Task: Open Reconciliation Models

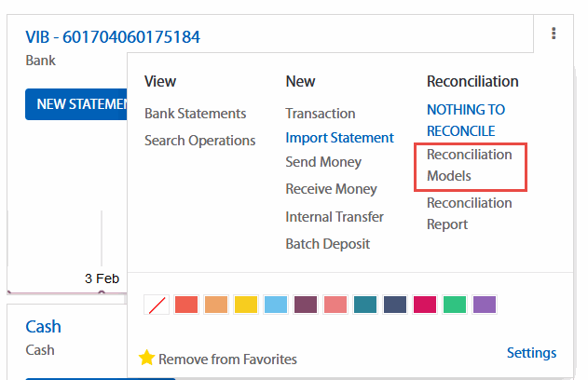Action: point(470,165)
